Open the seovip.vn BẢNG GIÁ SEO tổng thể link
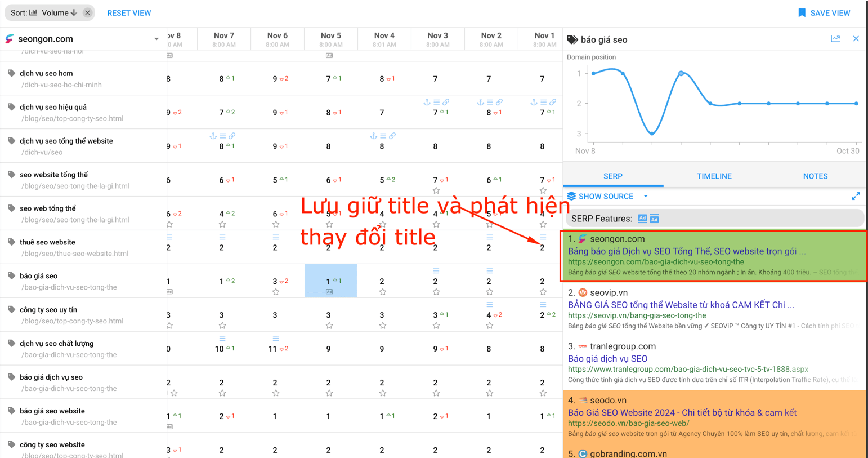 (x=681, y=305)
